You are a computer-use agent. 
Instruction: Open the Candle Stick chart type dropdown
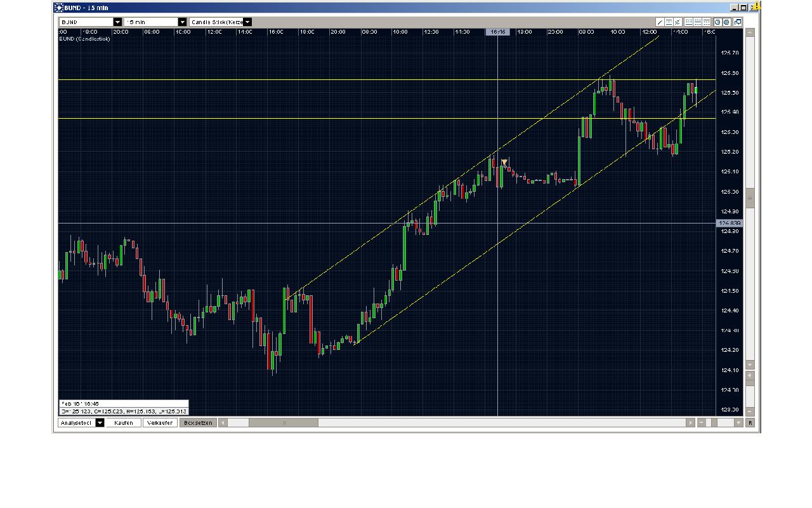247,22
